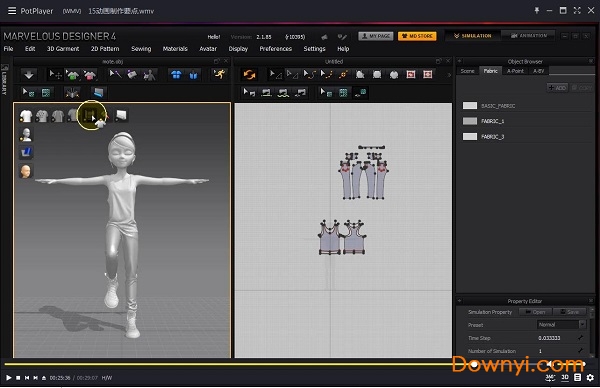Select the Edit Curvature arrow tool

[309, 74]
